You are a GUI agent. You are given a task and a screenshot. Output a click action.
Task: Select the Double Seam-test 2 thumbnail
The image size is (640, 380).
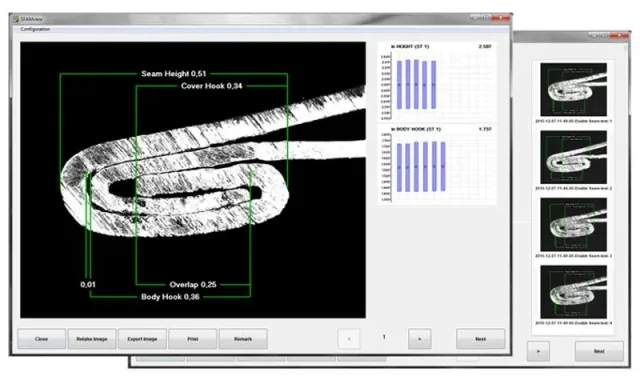tap(573, 157)
